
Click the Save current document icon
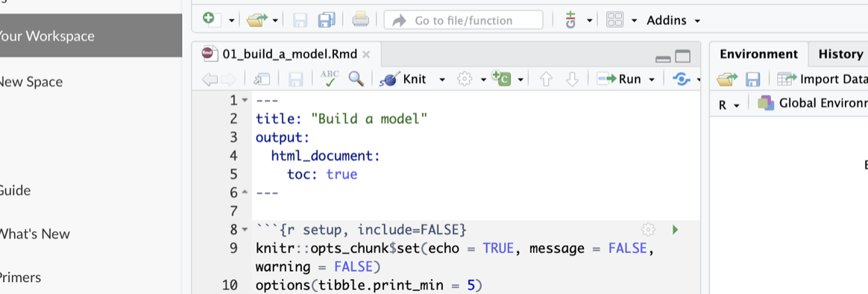click(300, 20)
